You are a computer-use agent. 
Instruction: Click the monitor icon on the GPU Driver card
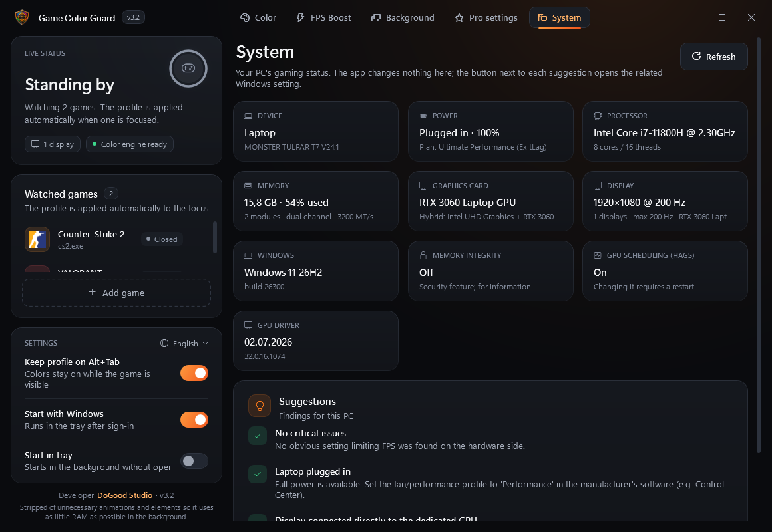248,325
